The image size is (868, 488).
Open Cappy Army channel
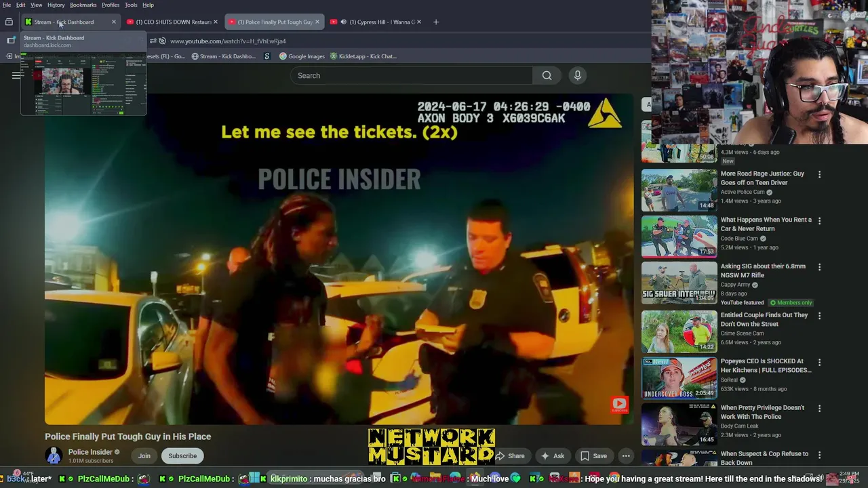tap(735, 285)
